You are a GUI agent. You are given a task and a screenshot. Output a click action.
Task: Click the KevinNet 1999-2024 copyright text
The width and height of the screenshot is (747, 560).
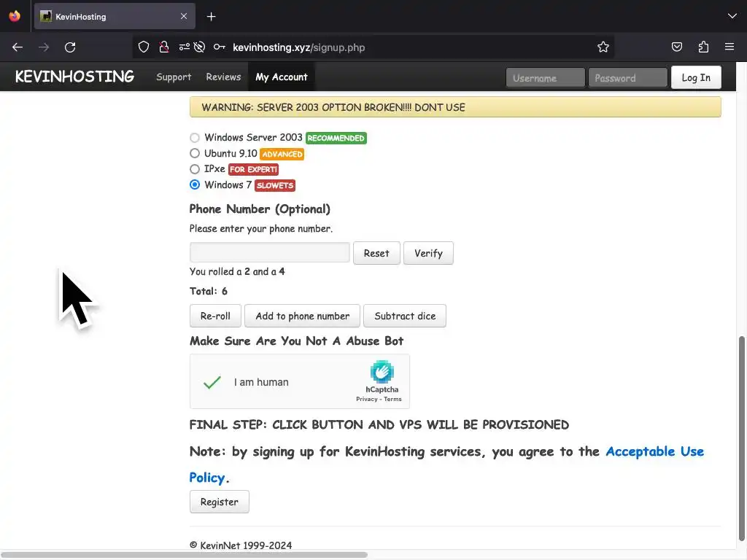[x=241, y=545]
